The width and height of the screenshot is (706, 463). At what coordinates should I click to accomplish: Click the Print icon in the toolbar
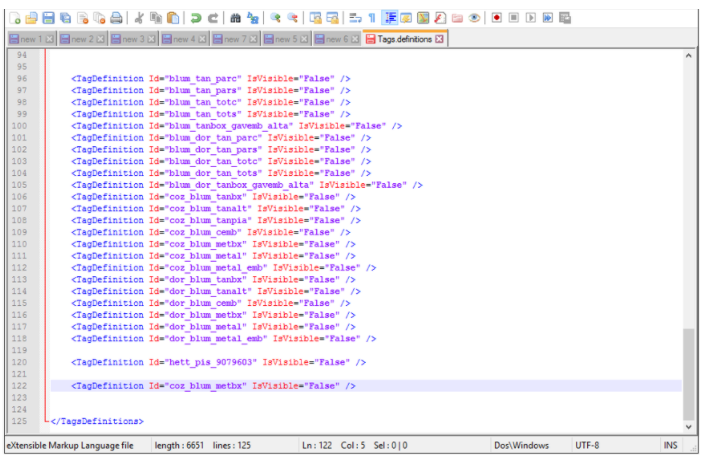point(117,18)
